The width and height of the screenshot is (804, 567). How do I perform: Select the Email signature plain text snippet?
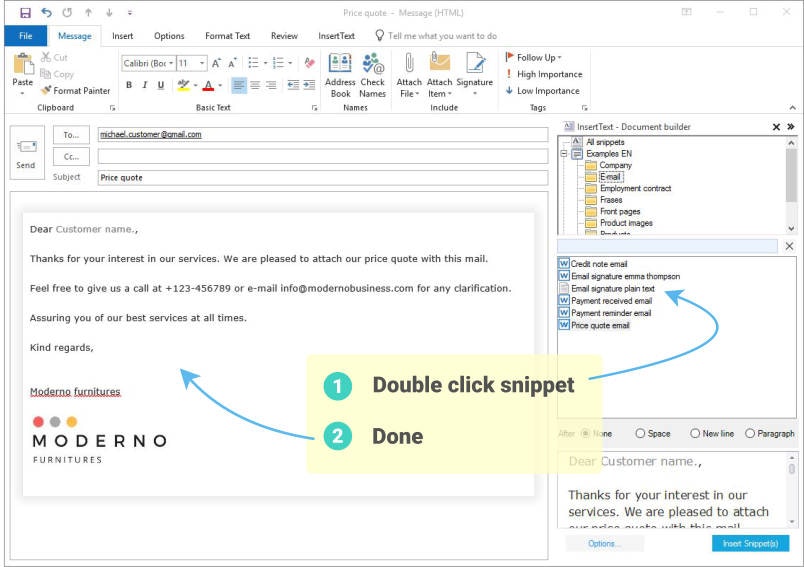coord(608,289)
